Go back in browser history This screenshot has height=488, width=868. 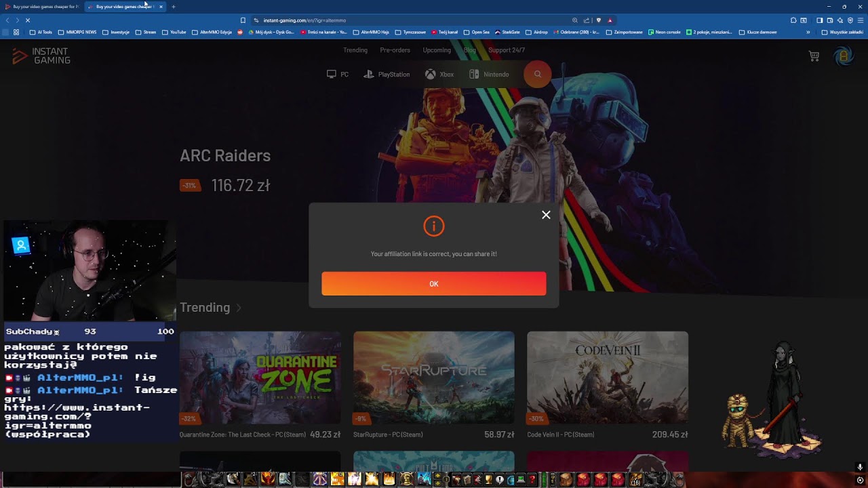point(7,20)
